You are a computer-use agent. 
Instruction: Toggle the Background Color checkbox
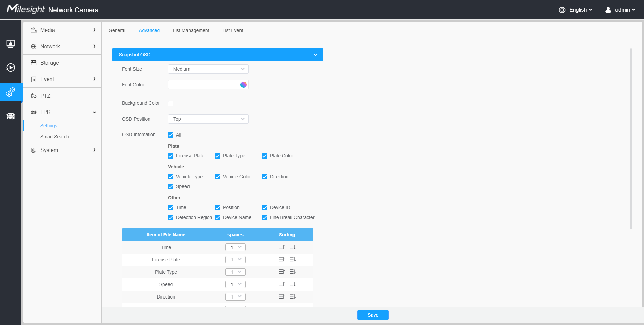click(171, 104)
